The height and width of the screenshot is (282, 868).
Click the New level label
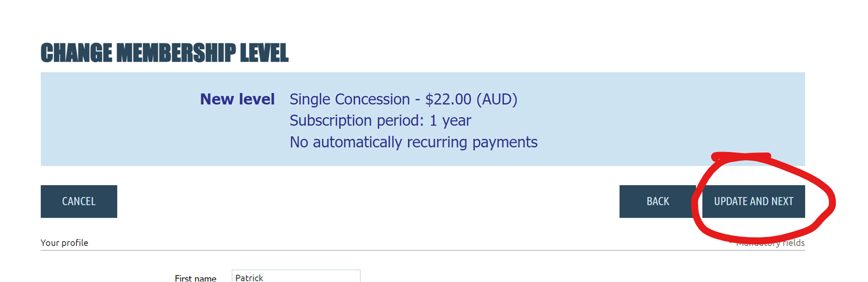point(237,99)
